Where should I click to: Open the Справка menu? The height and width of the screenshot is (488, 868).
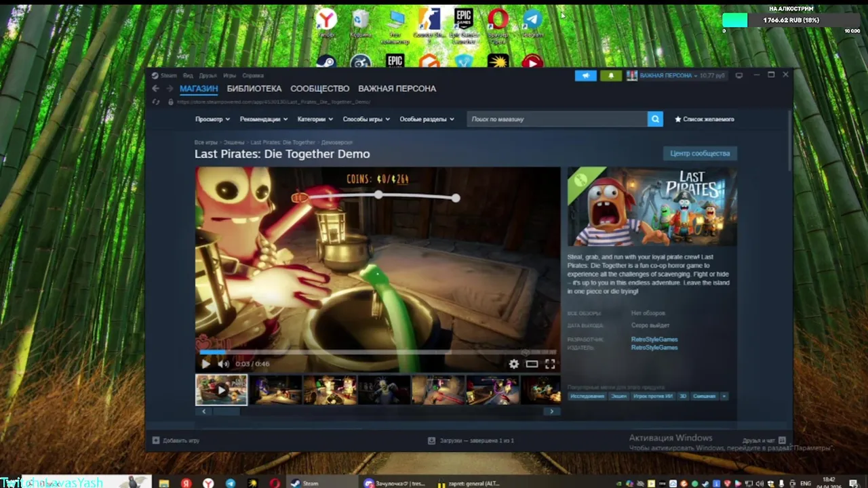point(253,76)
